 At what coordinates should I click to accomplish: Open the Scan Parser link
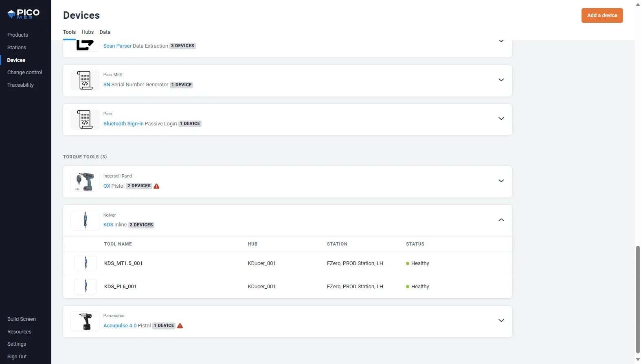[x=117, y=46]
